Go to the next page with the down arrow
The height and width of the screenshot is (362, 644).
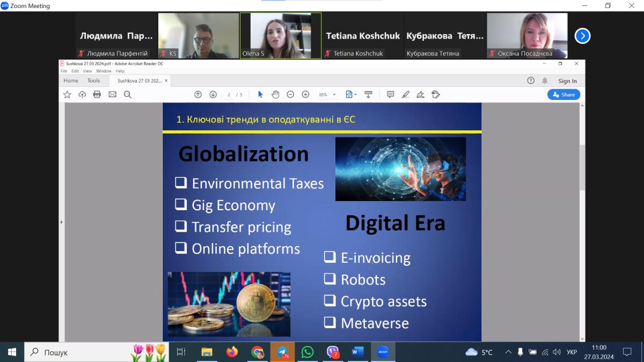click(213, 94)
